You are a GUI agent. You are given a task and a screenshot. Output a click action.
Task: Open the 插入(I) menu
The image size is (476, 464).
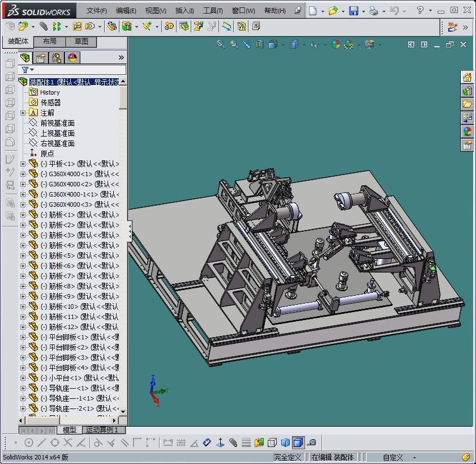(x=185, y=11)
